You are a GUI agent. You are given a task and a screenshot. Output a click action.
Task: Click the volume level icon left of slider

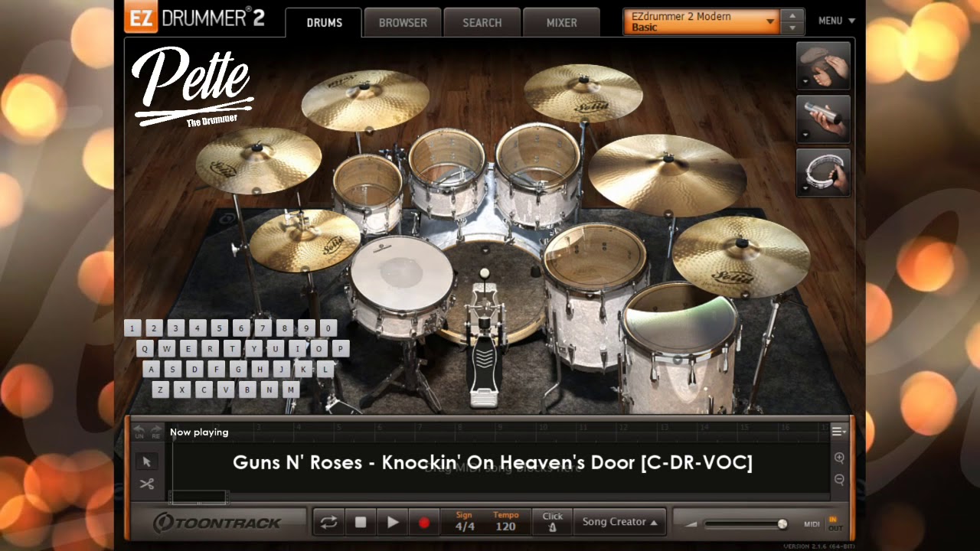(691, 524)
